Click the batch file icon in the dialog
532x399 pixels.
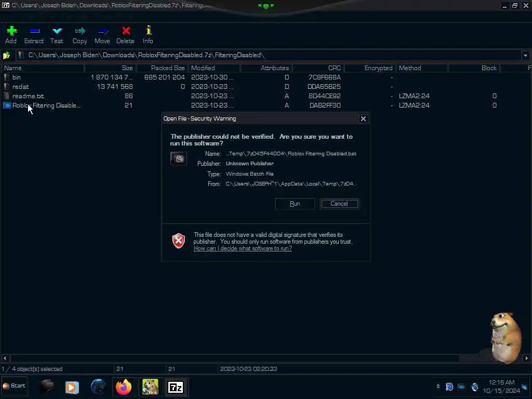coord(179,158)
